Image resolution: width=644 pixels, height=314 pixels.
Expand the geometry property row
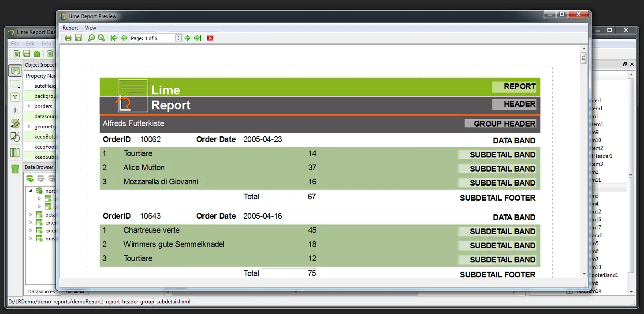pos(30,127)
